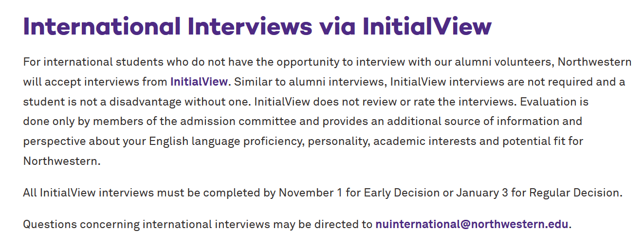
Task: Click the nuinternational@northwestern.edu email link
Action: click(x=472, y=225)
